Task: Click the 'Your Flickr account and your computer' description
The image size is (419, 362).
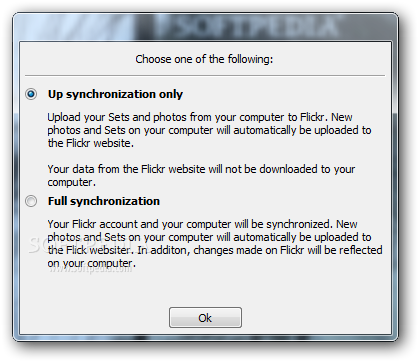Action: pos(215,243)
